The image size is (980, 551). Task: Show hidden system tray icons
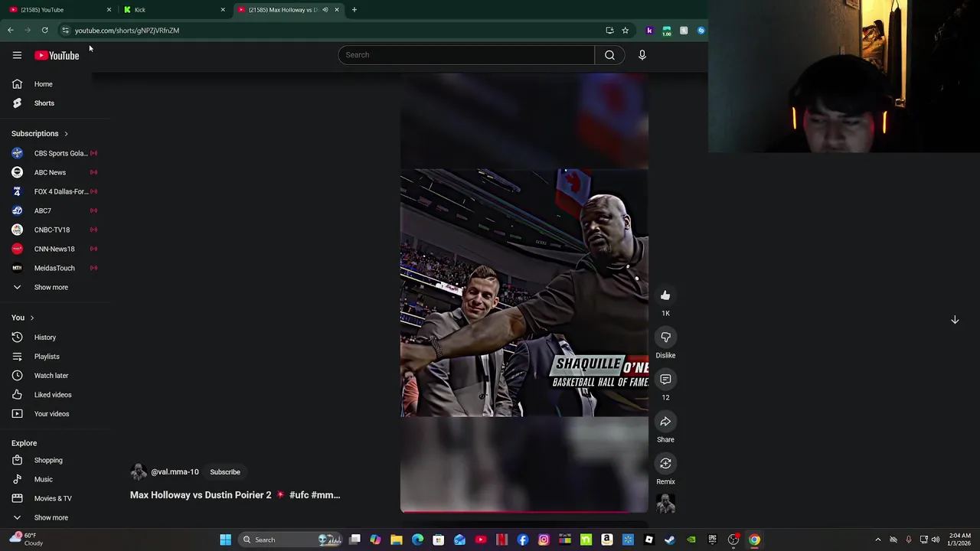click(878, 540)
